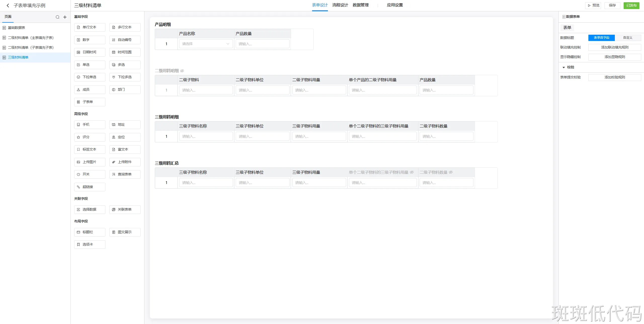Open the 数据管理 tab
The image size is (644, 324).
[360, 5]
